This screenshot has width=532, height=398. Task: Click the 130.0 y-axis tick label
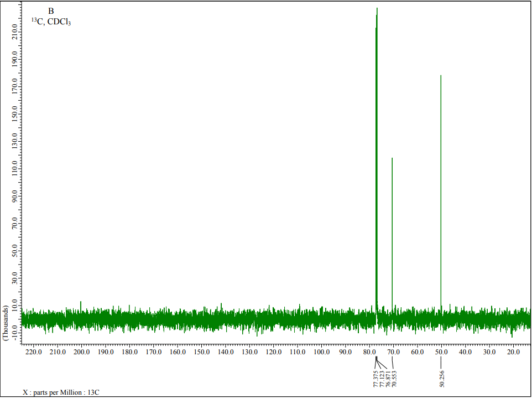click(x=15, y=142)
